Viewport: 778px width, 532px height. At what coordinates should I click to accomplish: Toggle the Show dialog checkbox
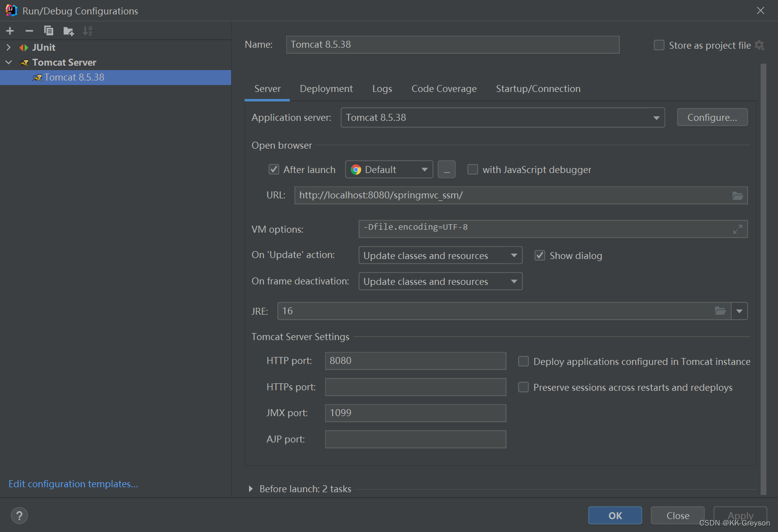[540, 256]
